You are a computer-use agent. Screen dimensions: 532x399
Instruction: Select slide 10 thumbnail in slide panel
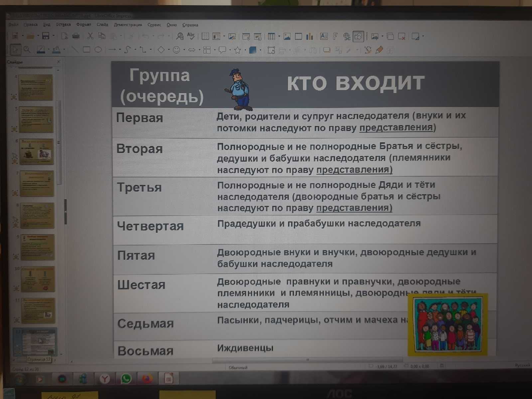pyautogui.click(x=38, y=279)
